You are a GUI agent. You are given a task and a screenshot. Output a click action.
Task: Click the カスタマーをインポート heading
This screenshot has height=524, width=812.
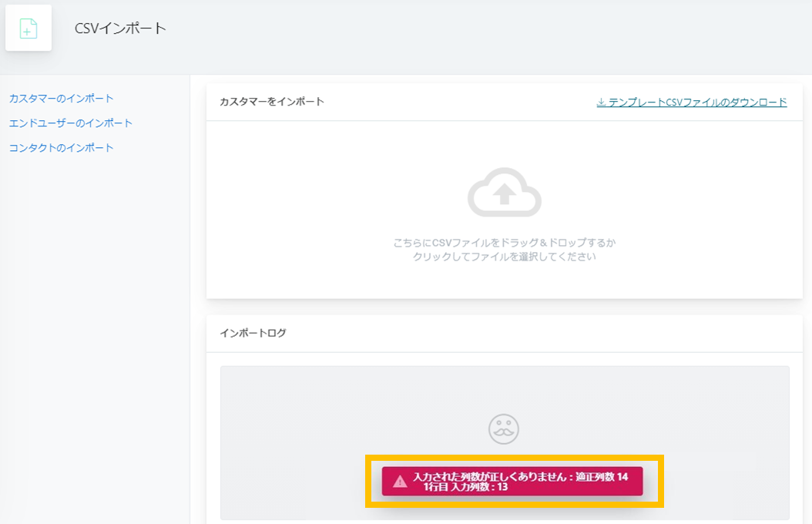coord(272,102)
